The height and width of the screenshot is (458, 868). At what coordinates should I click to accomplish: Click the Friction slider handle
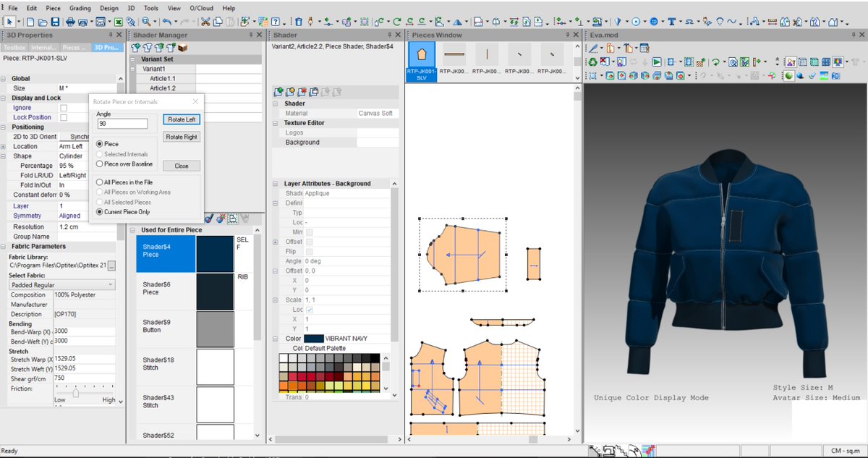coord(76,392)
